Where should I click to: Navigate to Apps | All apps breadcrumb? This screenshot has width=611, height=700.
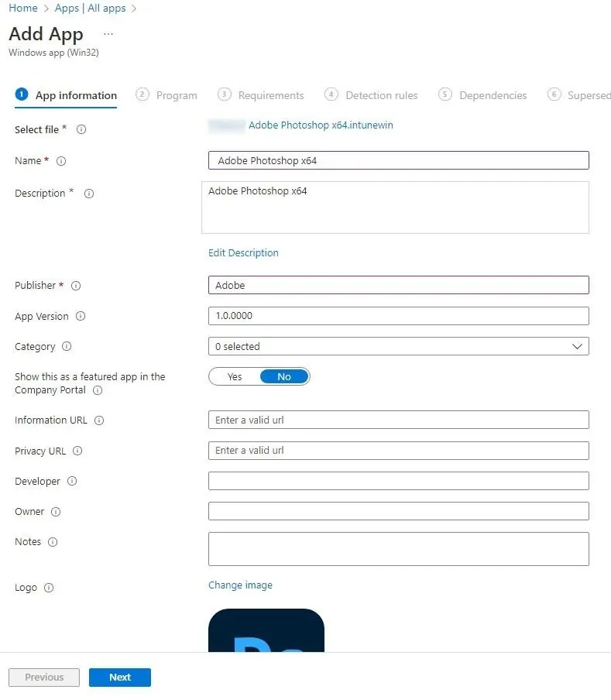[x=90, y=8]
